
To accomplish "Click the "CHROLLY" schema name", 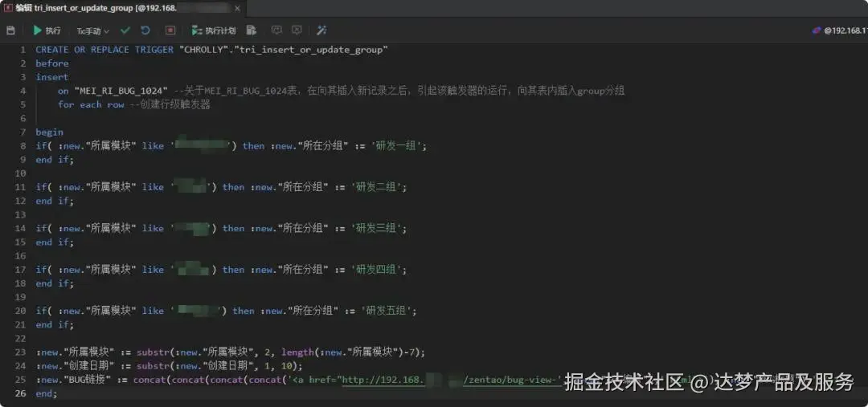I will (x=206, y=50).
